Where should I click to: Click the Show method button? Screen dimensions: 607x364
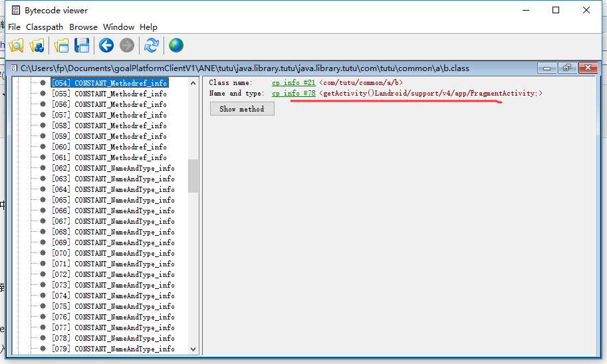(x=242, y=109)
